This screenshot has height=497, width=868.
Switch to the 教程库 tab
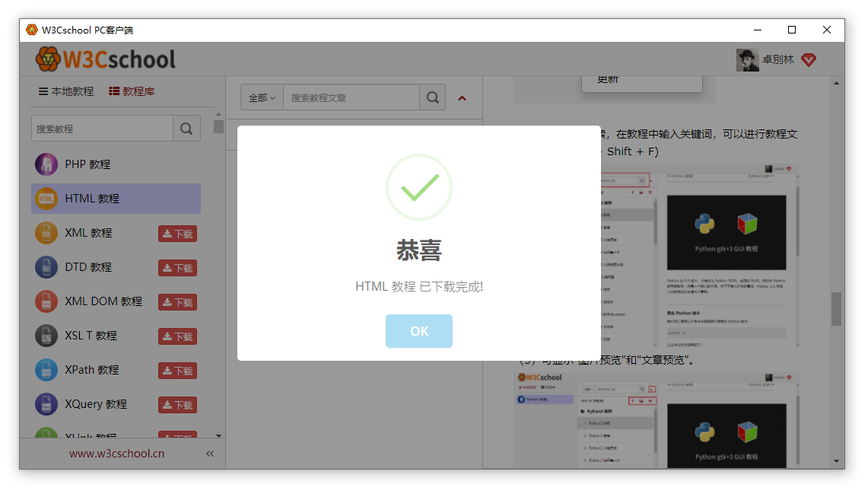tap(132, 91)
